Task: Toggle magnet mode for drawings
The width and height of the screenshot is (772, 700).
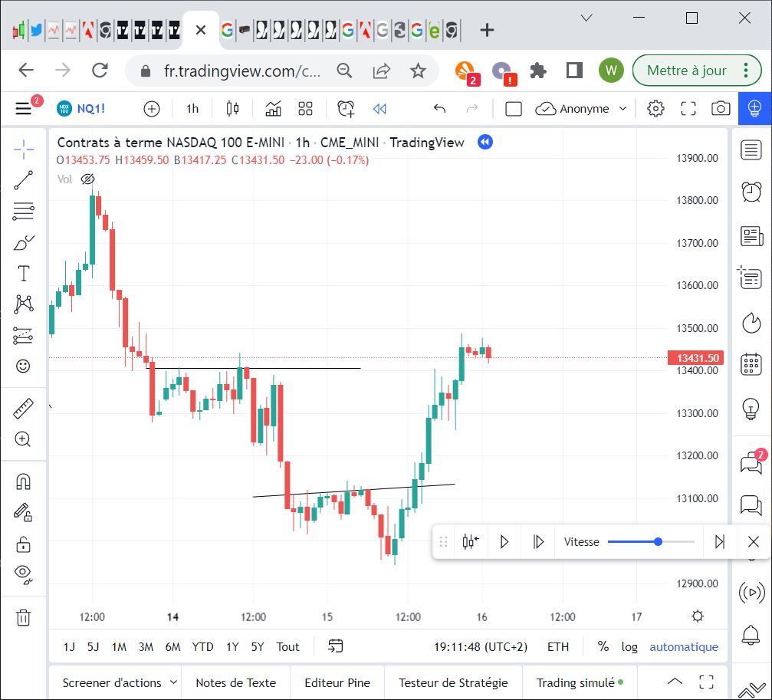Action: [x=23, y=481]
